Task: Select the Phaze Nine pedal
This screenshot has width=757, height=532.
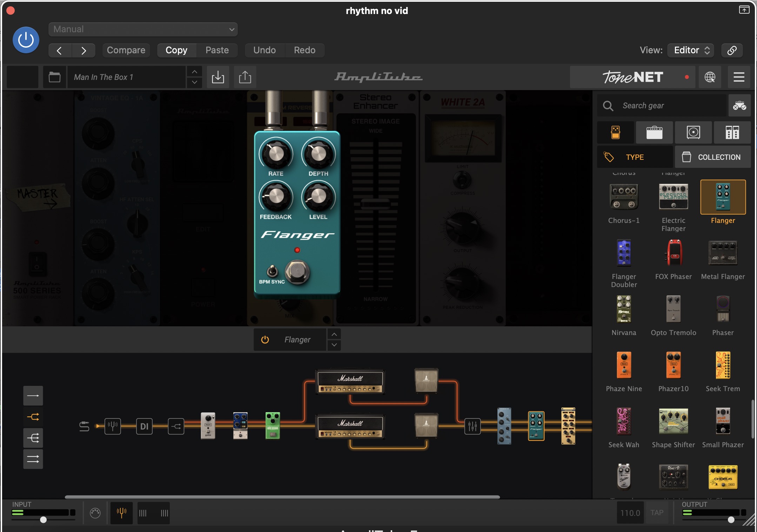Action: coord(624,365)
